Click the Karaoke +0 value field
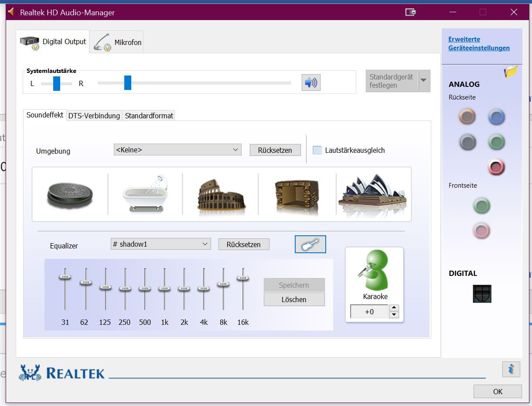Image resolution: width=532 pixels, height=406 pixels. click(370, 312)
